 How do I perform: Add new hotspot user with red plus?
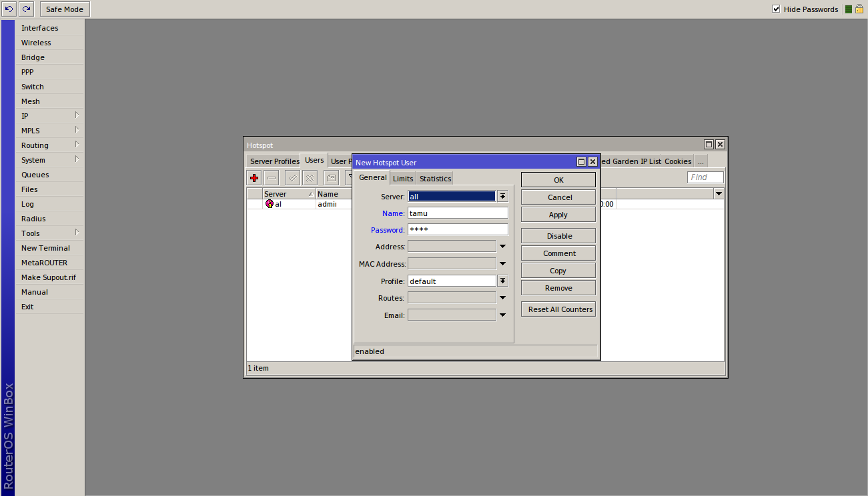[x=254, y=178]
